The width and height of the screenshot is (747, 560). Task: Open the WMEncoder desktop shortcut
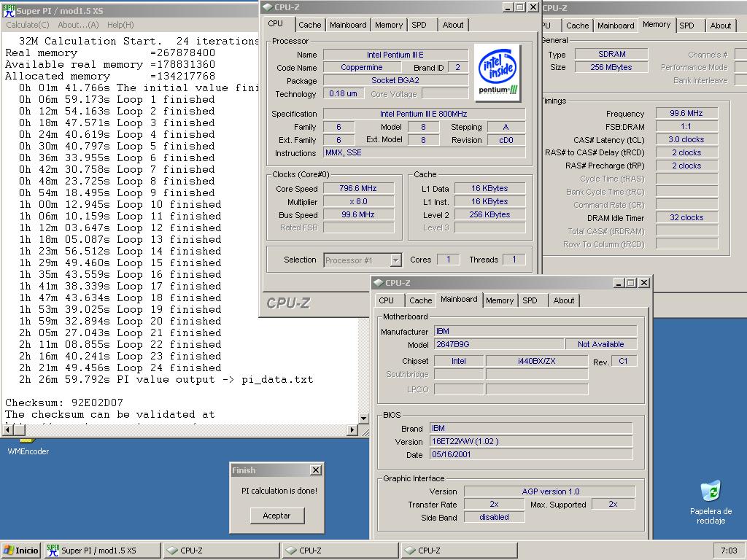28,447
